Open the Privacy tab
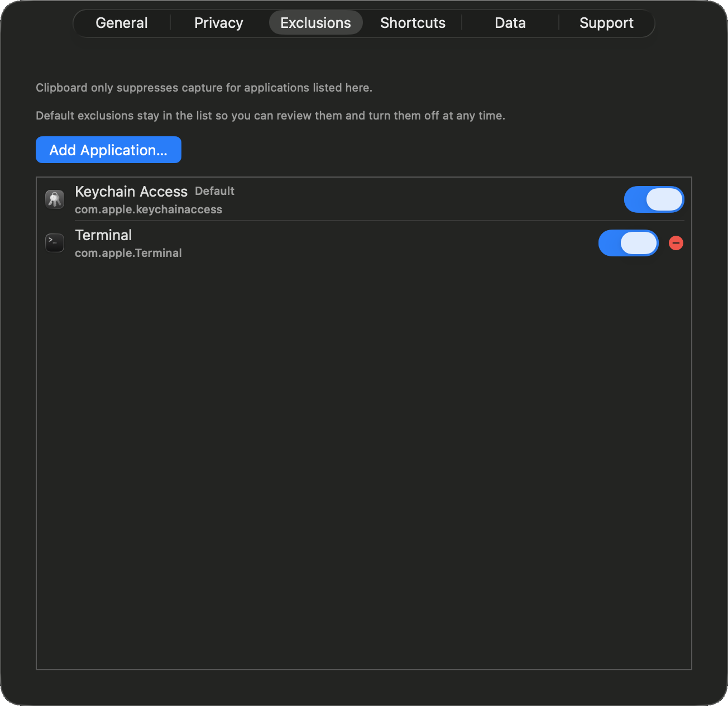This screenshot has width=728, height=706. (x=219, y=23)
